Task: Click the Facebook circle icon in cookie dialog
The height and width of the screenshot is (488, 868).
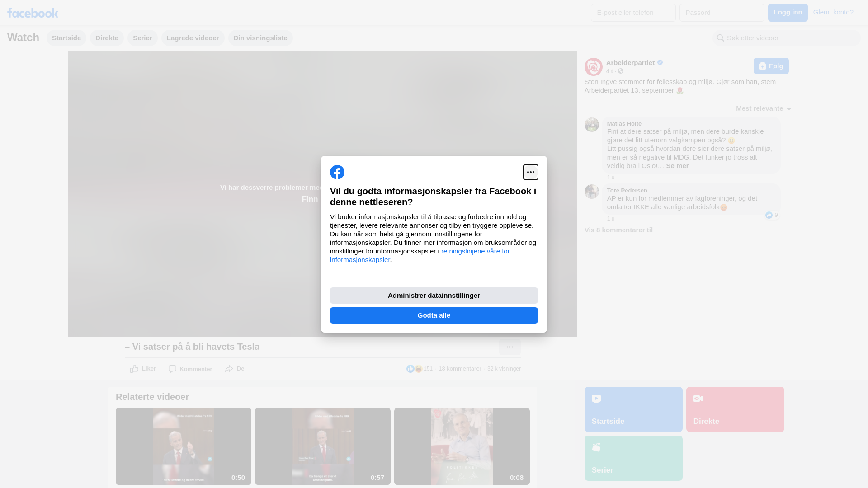Action: click(337, 172)
